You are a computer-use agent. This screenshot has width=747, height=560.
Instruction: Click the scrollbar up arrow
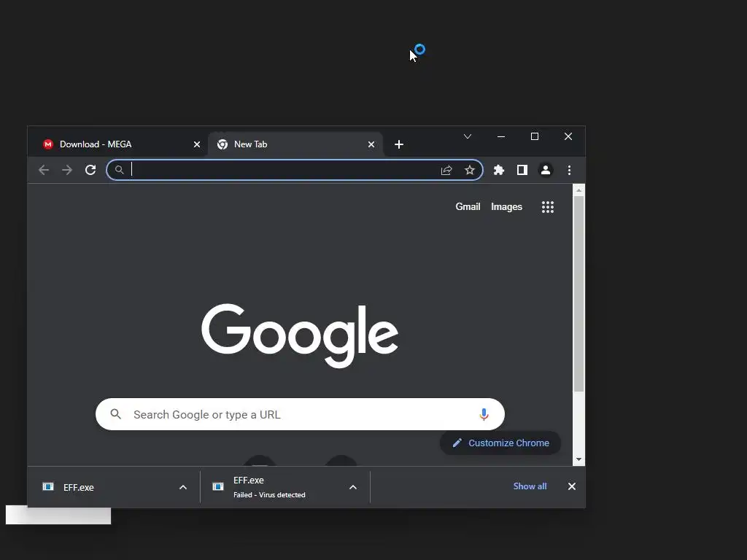(x=578, y=190)
